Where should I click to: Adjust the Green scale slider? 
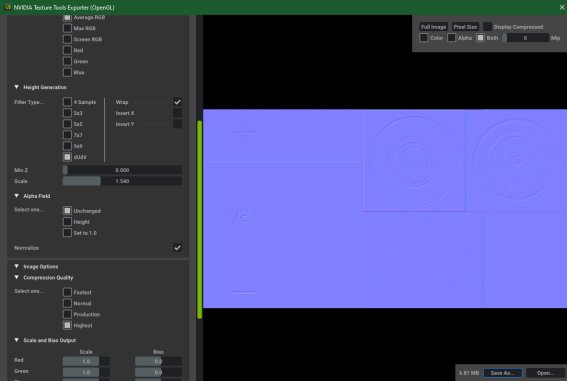click(86, 372)
